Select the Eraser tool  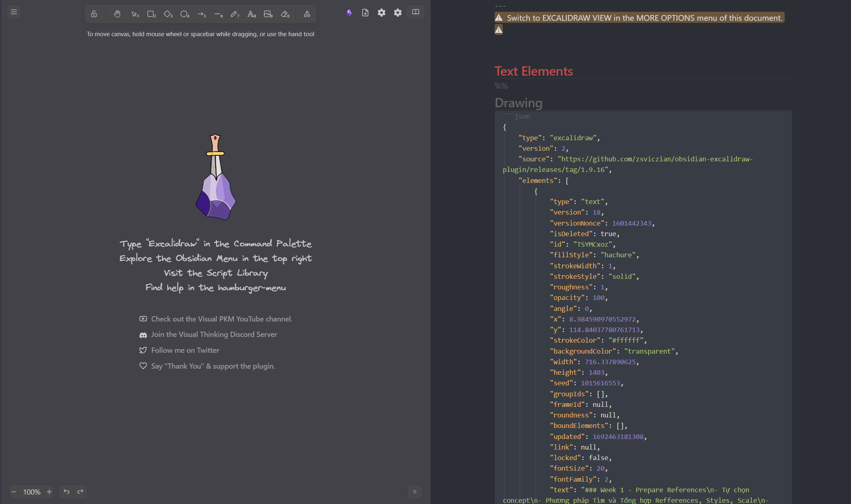[x=285, y=13]
